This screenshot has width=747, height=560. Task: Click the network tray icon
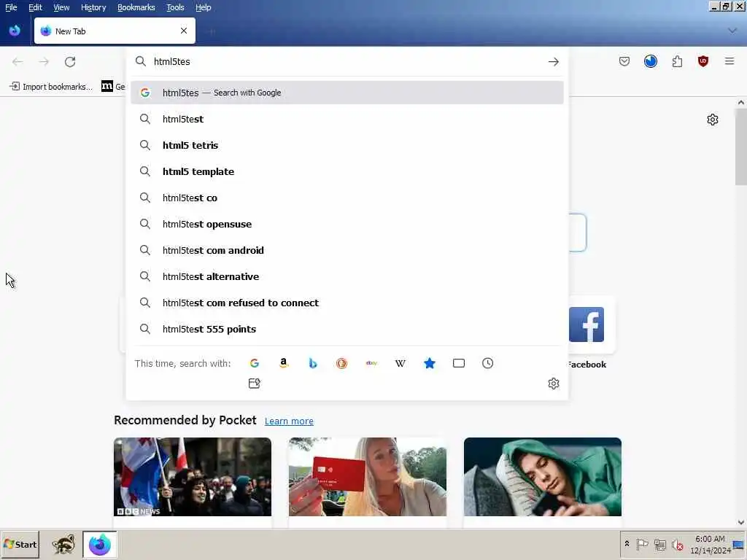point(659,544)
